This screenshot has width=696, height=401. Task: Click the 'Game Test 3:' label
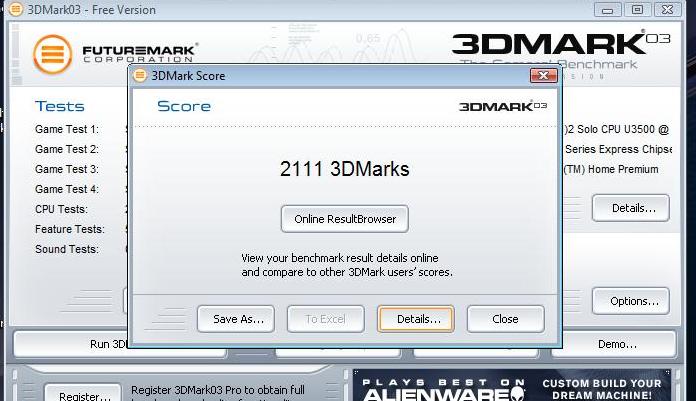67,169
